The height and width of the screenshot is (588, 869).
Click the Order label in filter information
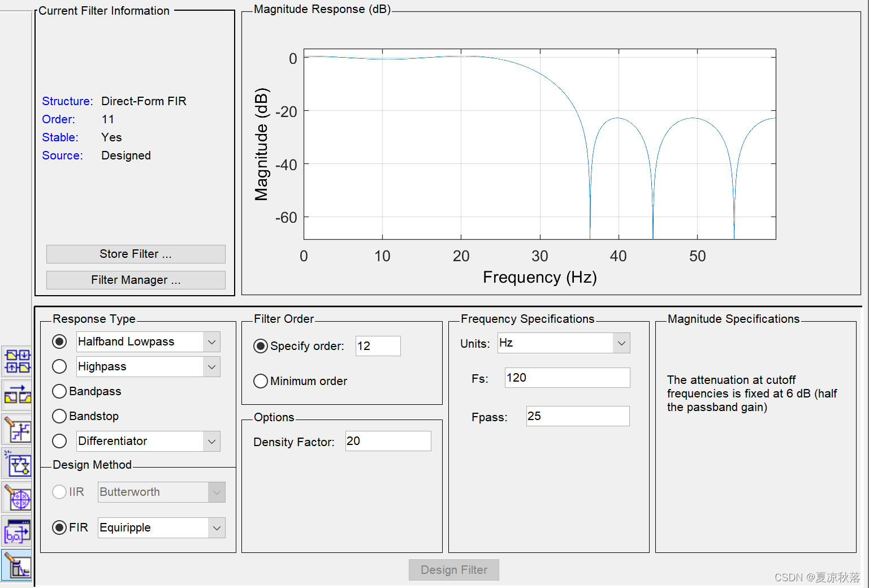pyautogui.click(x=58, y=119)
